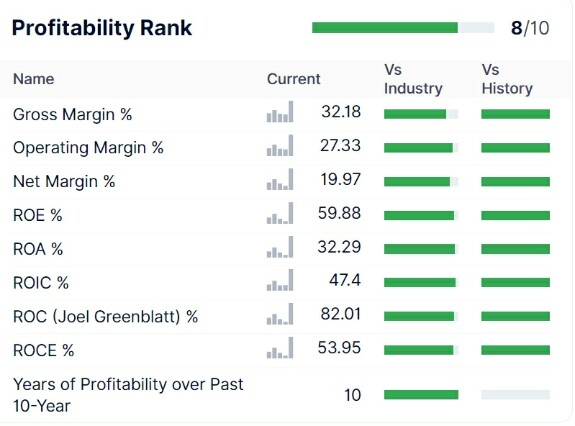Sort by the Vs History column header

507,79
